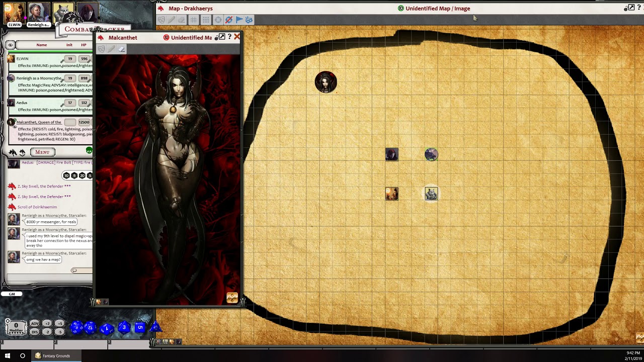Image resolution: width=644 pixels, height=362 pixels.
Task: Click the -2 modifier button
Action: tap(48, 332)
